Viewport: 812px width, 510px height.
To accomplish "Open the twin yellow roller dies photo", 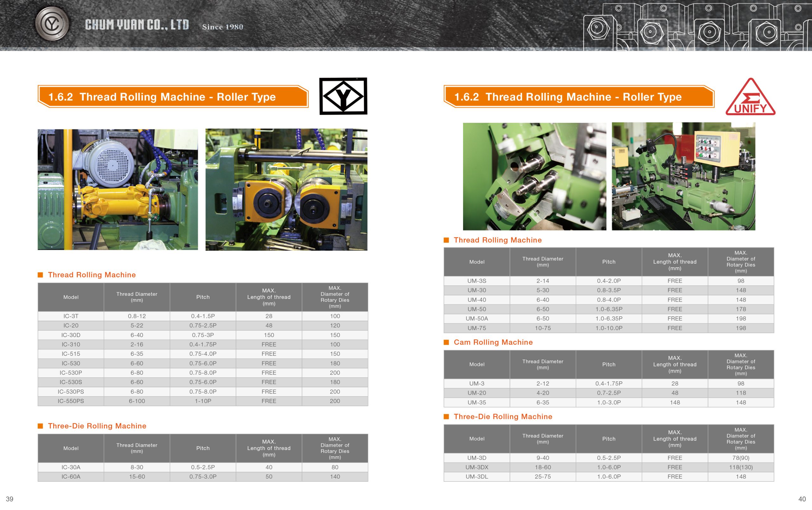I will point(286,189).
